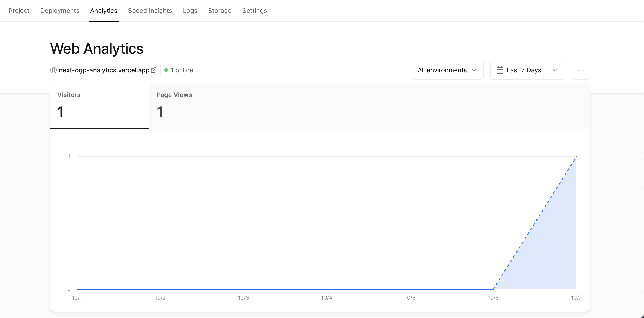Open next-ogp-analytics.vercel.app link

[104, 70]
